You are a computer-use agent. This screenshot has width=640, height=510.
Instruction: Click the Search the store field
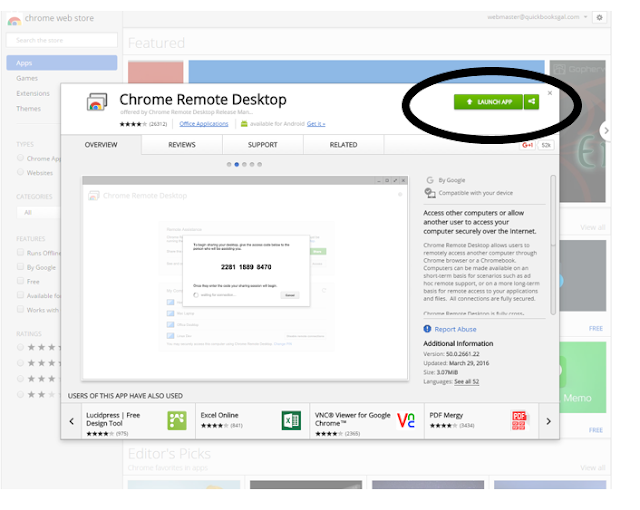coord(62,40)
